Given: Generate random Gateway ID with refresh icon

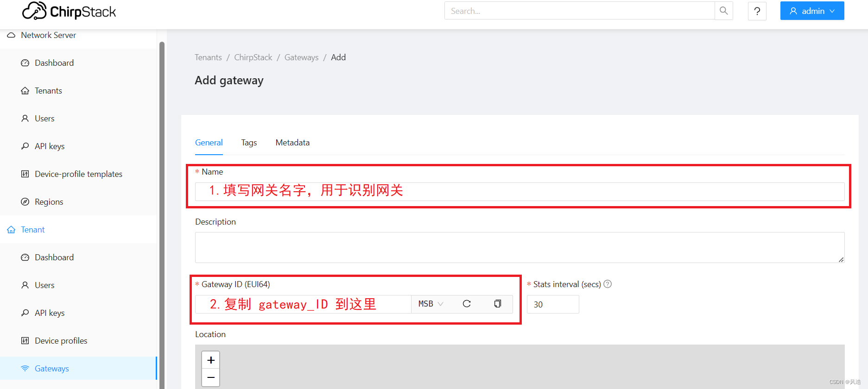Looking at the screenshot, I should click(x=467, y=304).
